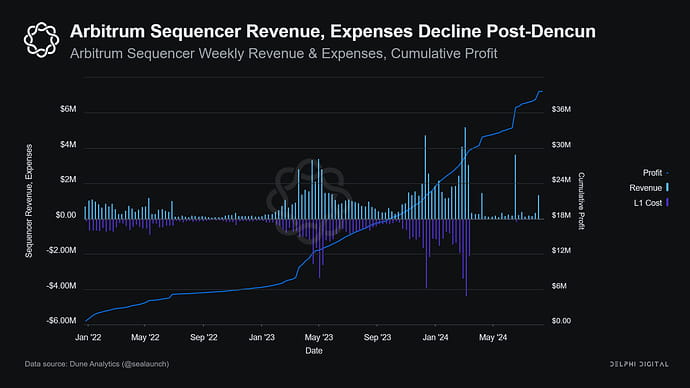Screen dimensions: 690x388
Task: Click the chart title 'Arbitrum Sequencer Revenue, Expenses Decline Post-Dencun'
Action: [333, 32]
